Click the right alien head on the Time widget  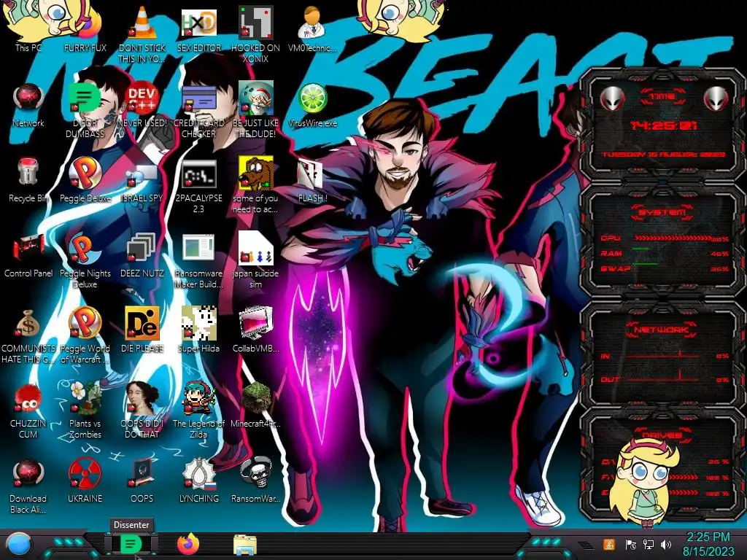pyautogui.click(x=716, y=99)
